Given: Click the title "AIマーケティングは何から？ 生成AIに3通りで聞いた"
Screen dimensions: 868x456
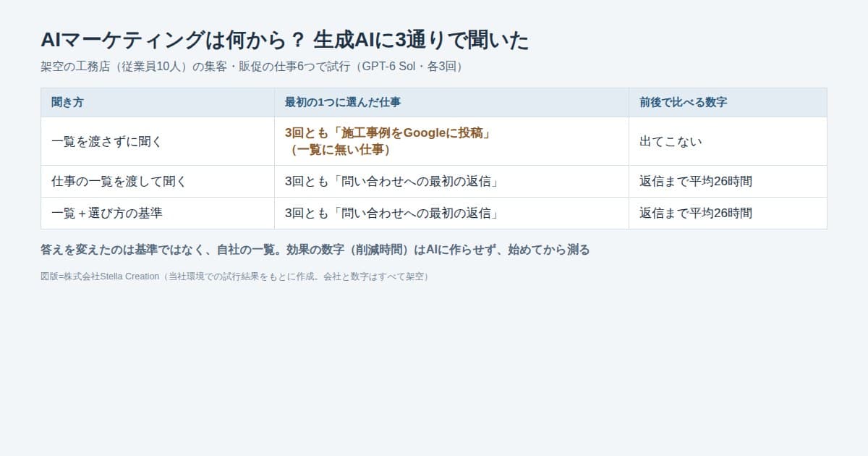Looking at the screenshot, I should click(285, 41).
